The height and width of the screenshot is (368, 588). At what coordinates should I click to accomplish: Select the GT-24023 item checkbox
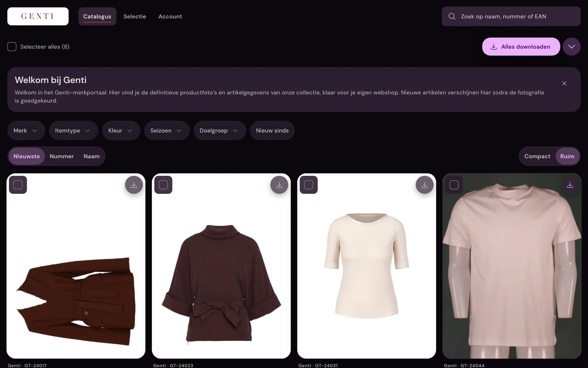(x=163, y=185)
